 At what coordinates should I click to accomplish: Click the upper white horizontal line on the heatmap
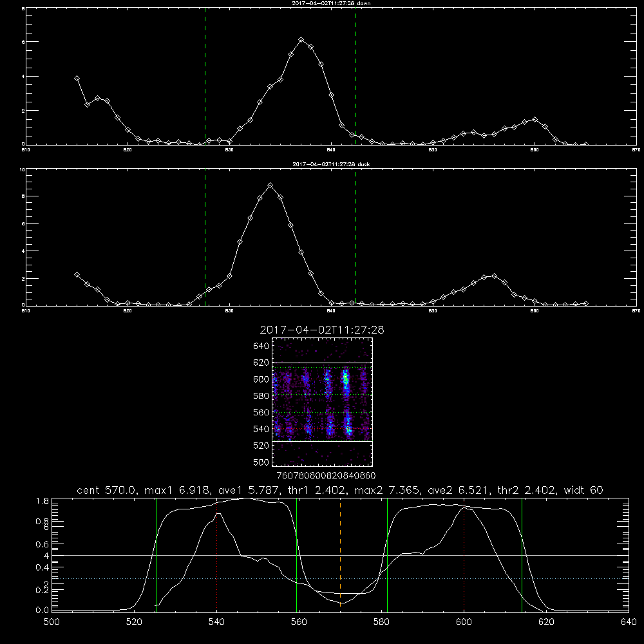click(323, 363)
